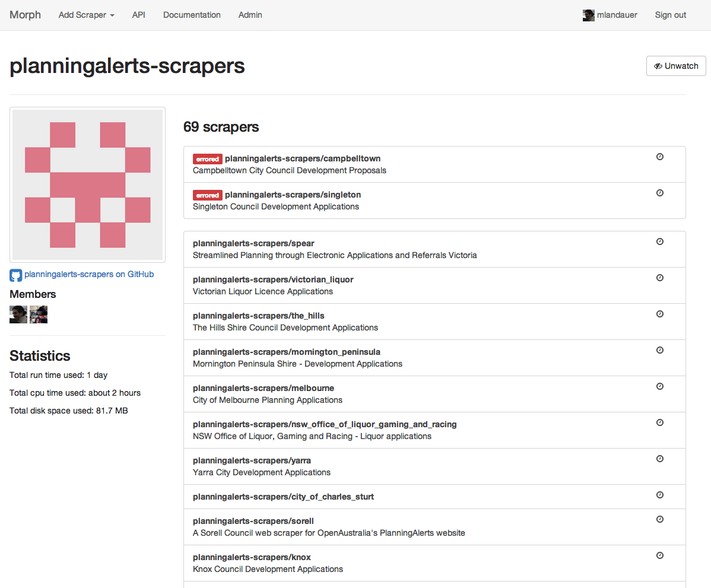Open the second member's avatar under Members
This screenshot has height=588, width=711.
click(39, 314)
